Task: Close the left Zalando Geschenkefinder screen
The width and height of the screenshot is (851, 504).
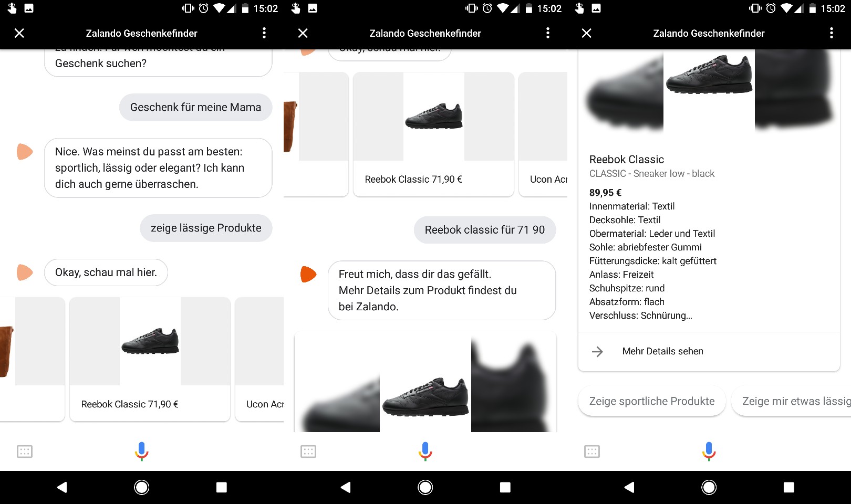Action: [x=19, y=33]
